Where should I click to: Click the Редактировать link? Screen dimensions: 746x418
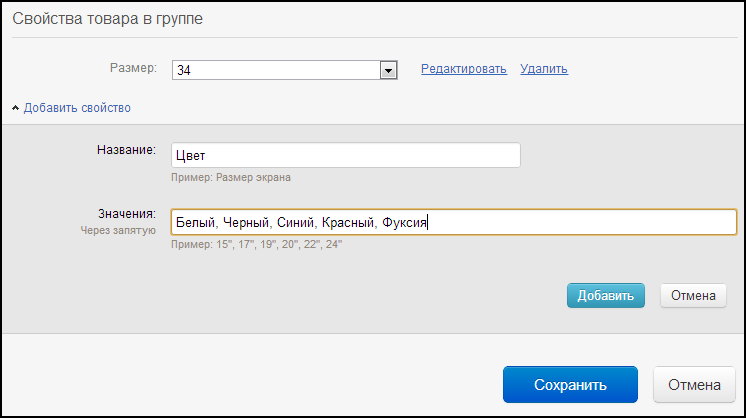(x=463, y=69)
